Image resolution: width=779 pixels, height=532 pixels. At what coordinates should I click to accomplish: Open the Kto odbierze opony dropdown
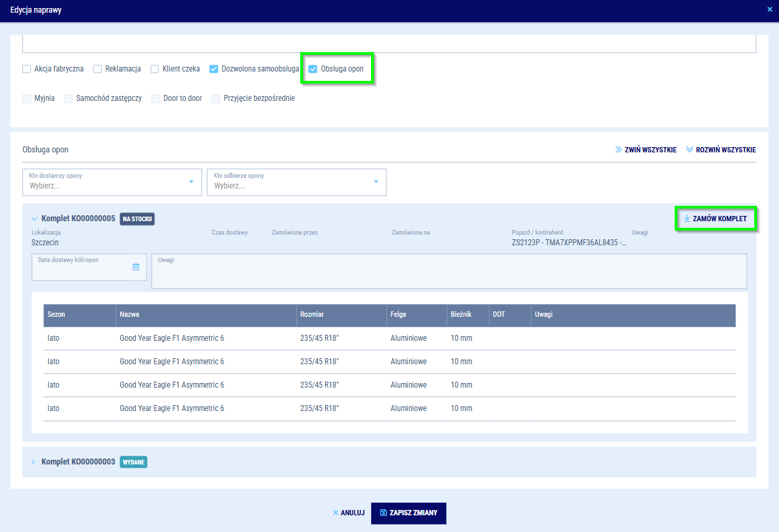point(296,182)
